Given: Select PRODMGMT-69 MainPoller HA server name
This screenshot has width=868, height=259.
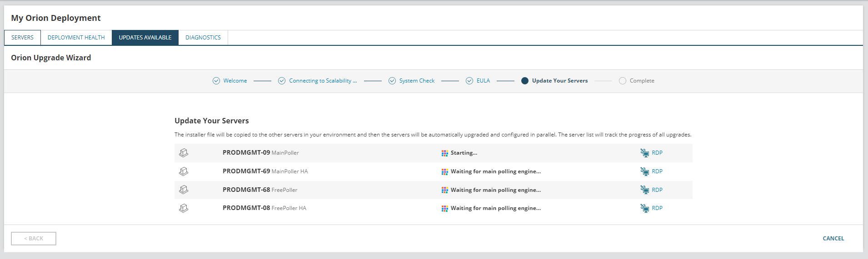Looking at the screenshot, I should coord(265,171).
